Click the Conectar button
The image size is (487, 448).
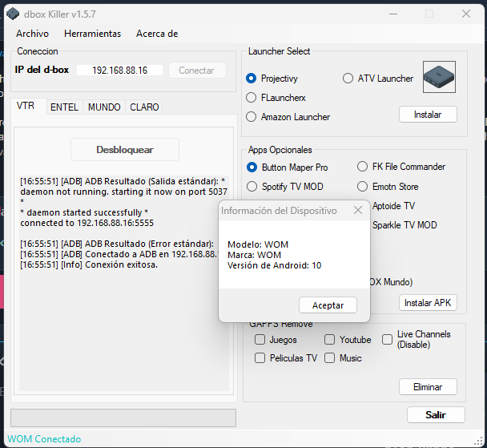(197, 71)
